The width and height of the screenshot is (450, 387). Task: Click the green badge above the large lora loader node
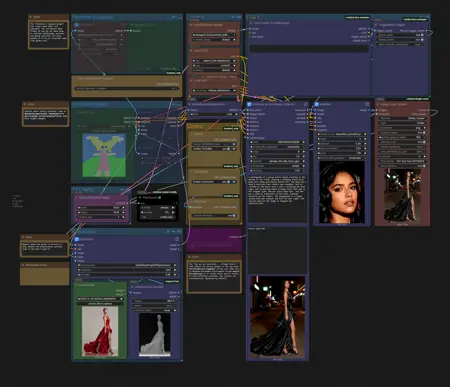click(x=357, y=17)
